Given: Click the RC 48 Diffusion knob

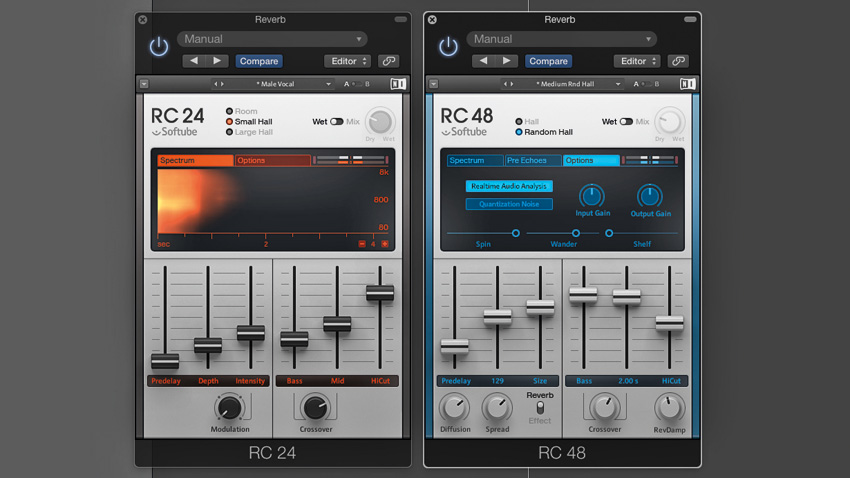Looking at the screenshot, I should pyautogui.click(x=454, y=408).
